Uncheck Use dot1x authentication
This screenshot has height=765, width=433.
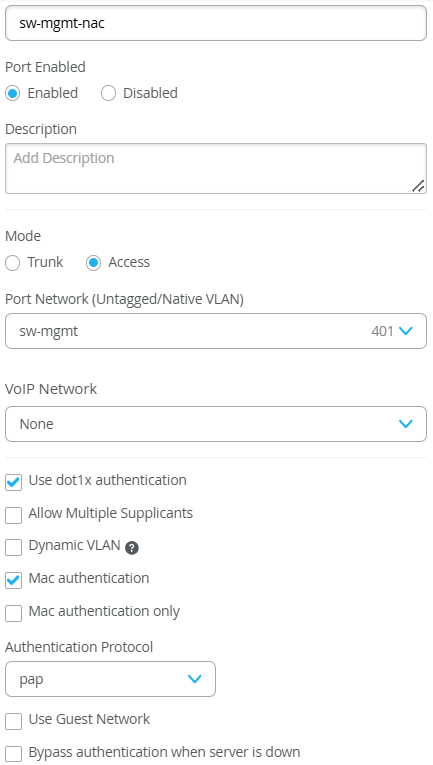[x=14, y=483]
